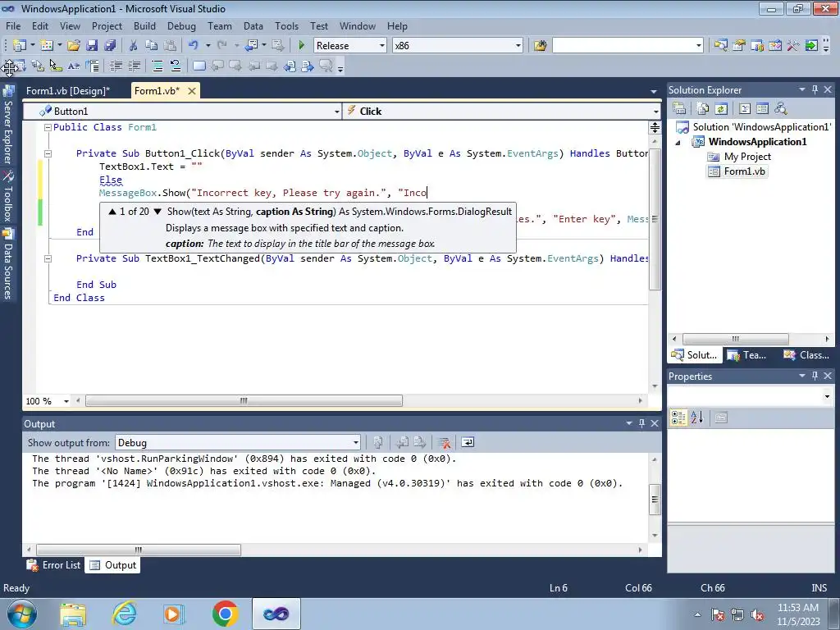
Task: Toggle Alphabetical sort in the Properties panel
Action: pos(697,418)
